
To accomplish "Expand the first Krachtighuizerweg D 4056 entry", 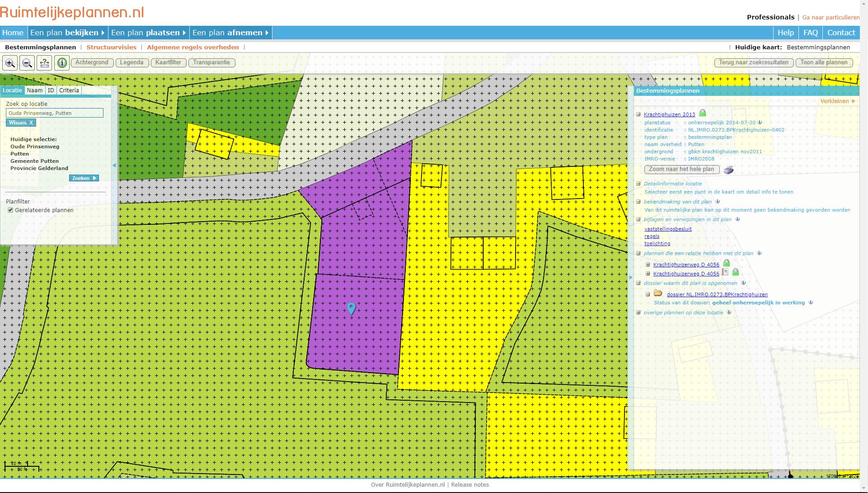I will coord(648,265).
